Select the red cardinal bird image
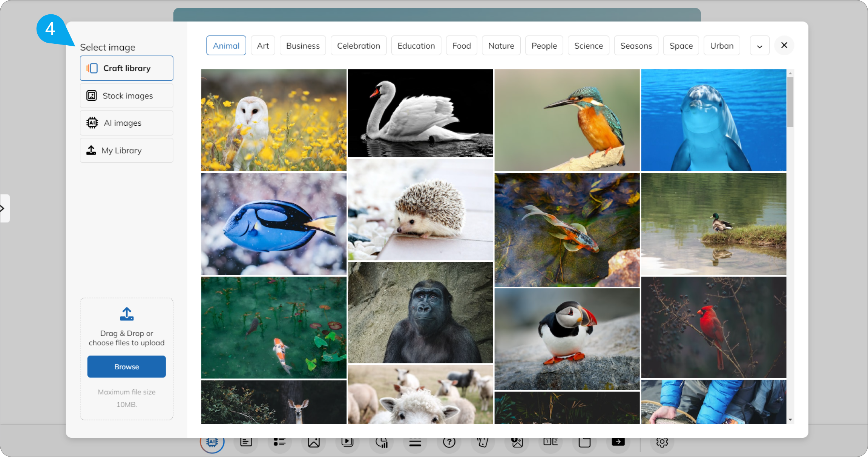868x457 pixels. click(x=714, y=328)
